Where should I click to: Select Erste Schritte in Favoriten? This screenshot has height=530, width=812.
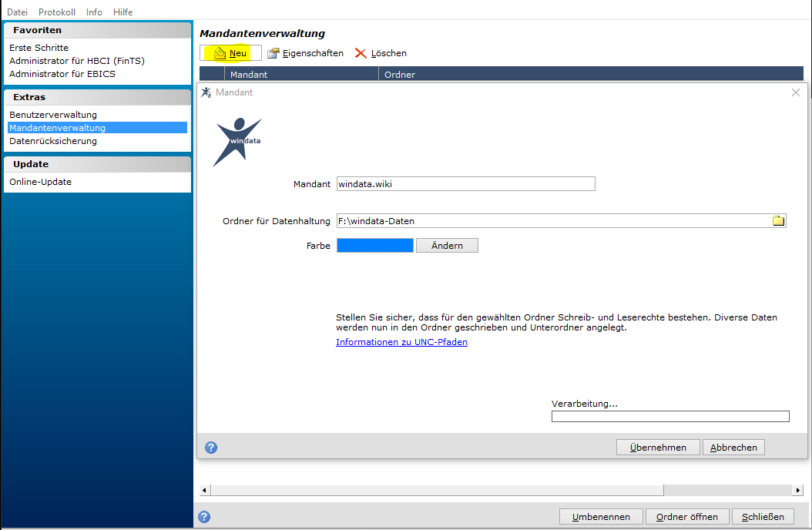click(39, 48)
